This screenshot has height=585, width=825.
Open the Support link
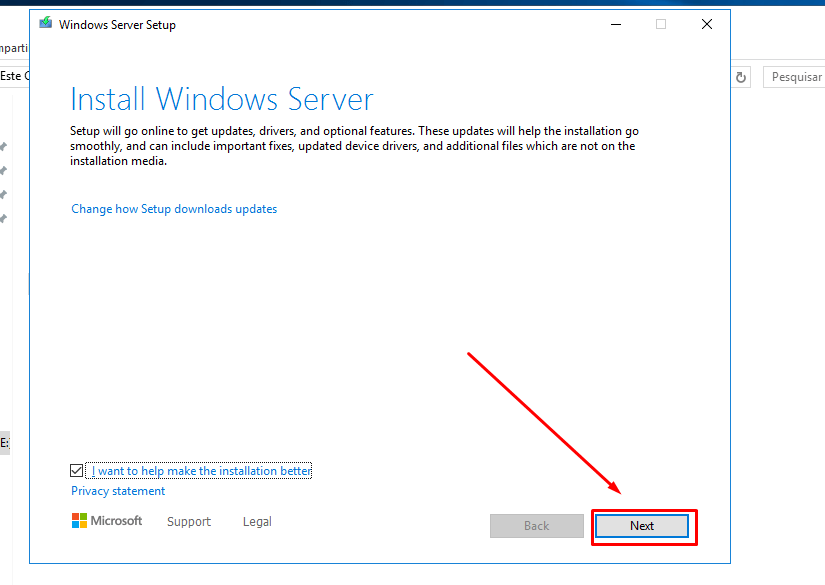tap(189, 521)
